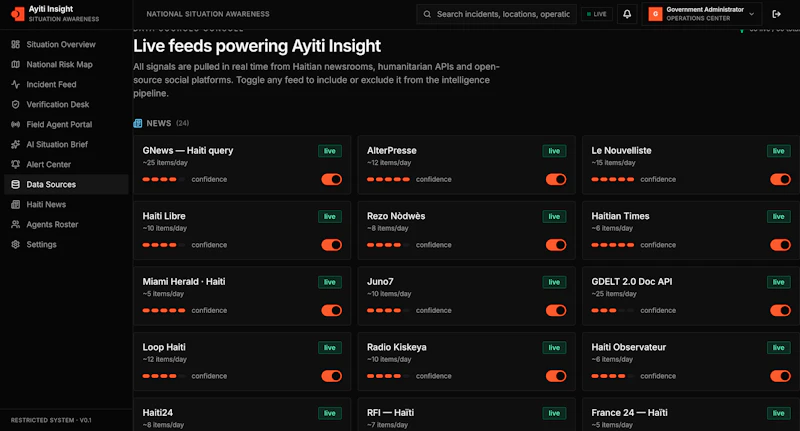Click the National Risk Map icon

pos(16,64)
